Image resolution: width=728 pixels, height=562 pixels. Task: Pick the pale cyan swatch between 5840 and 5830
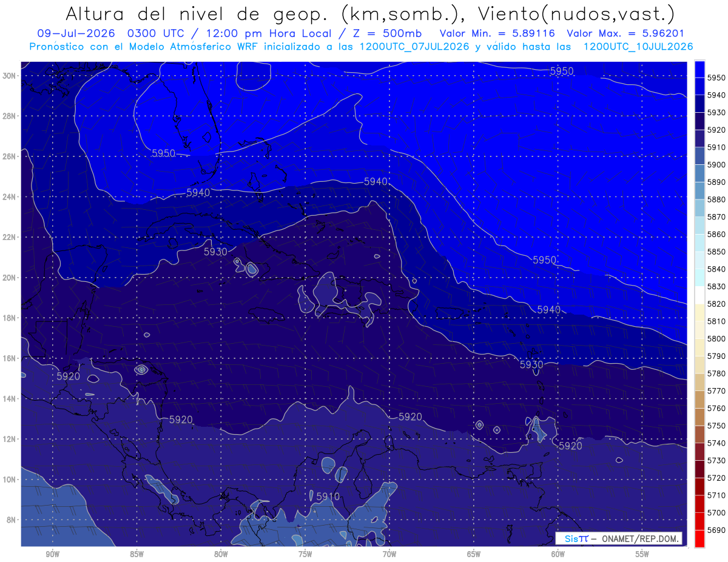pyautogui.click(x=699, y=277)
